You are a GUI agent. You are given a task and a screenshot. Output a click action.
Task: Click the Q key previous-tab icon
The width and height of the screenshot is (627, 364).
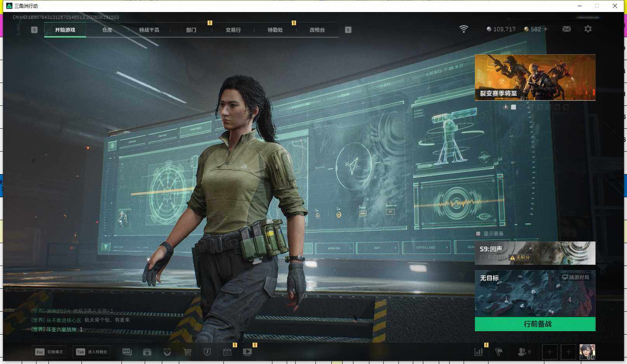pyautogui.click(x=34, y=30)
